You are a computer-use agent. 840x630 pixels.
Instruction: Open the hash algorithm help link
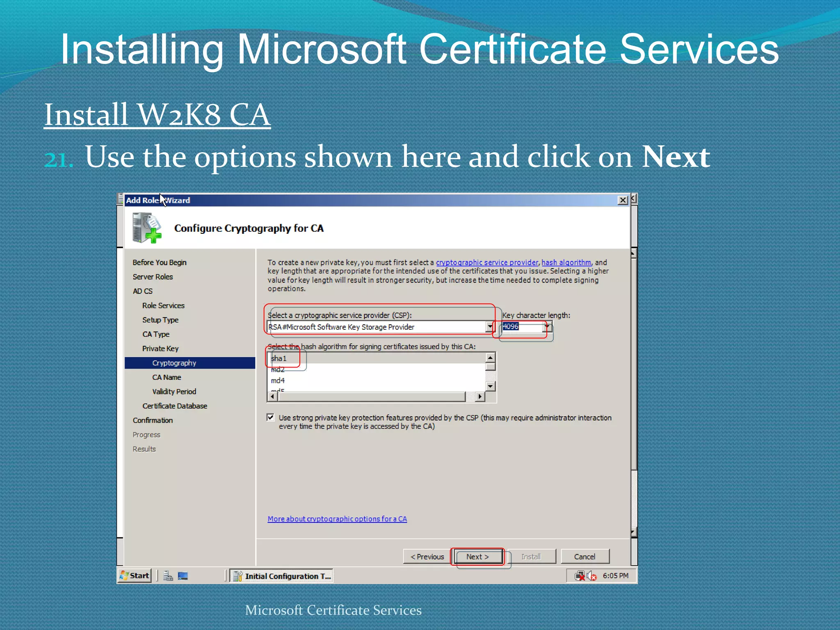click(x=566, y=262)
